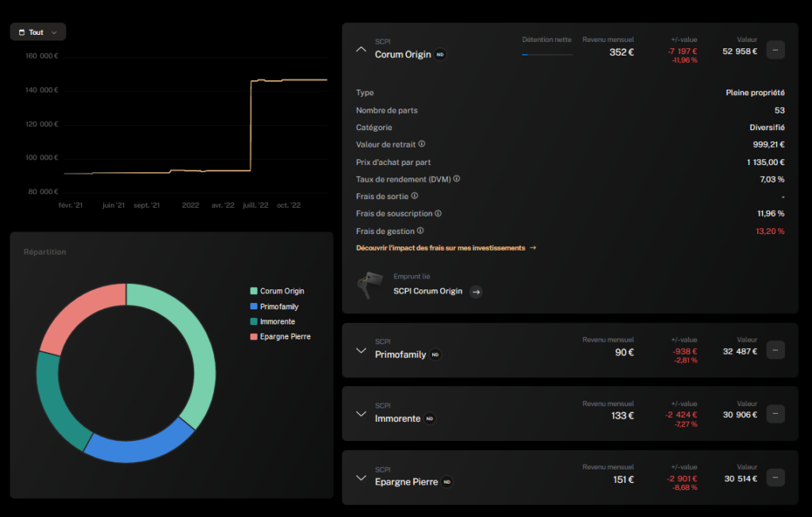The image size is (812, 517).
Task: Click the ND badge next to Epargne Pierre
Action: 447,482
